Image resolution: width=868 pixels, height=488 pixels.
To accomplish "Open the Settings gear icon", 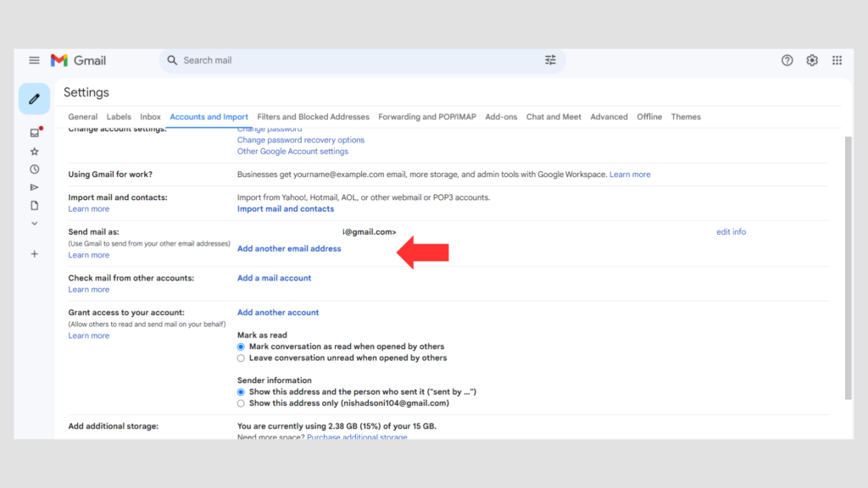I will coord(812,60).
